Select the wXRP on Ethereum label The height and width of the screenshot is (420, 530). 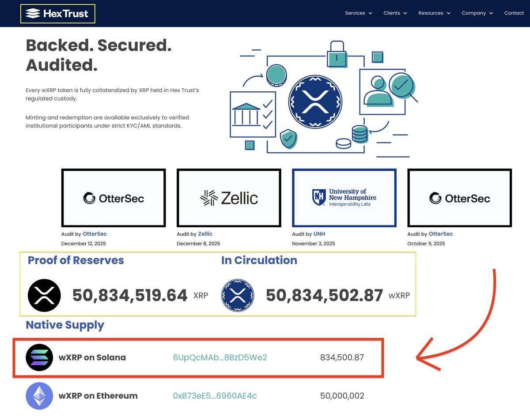(x=98, y=396)
